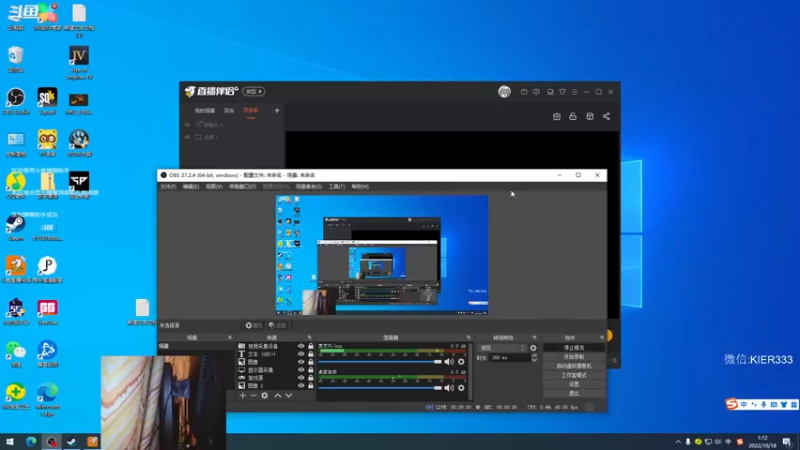800x450 pixels.
Task: Open the 视图(V) menu in OBS
Action: pos(214,187)
